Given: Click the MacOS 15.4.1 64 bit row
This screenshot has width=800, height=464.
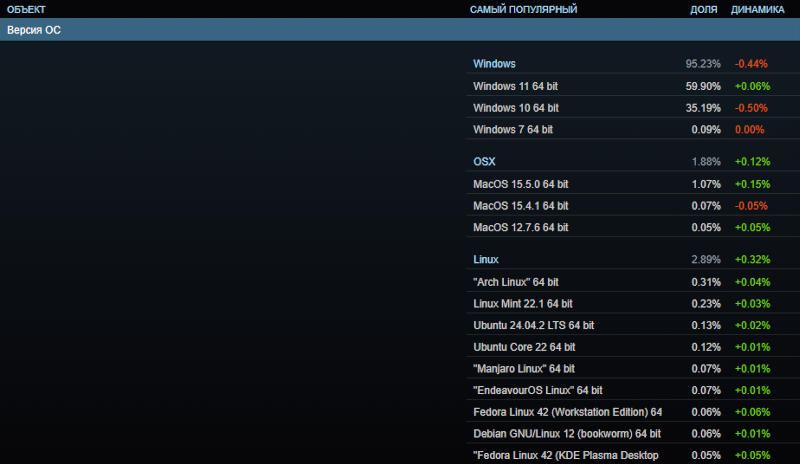Looking at the screenshot, I should pos(520,206).
